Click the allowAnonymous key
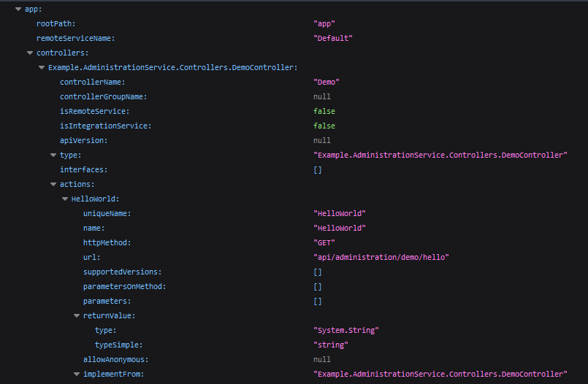 click(114, 360)
